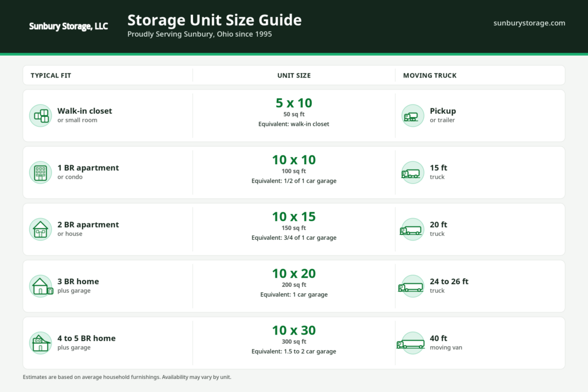Click the 2 BR apartment house icon

coord(40,228)
